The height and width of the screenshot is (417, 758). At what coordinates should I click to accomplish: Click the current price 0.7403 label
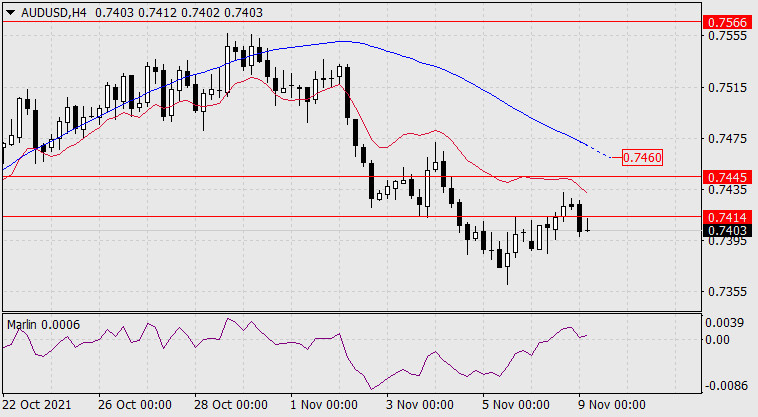point(727,230)
